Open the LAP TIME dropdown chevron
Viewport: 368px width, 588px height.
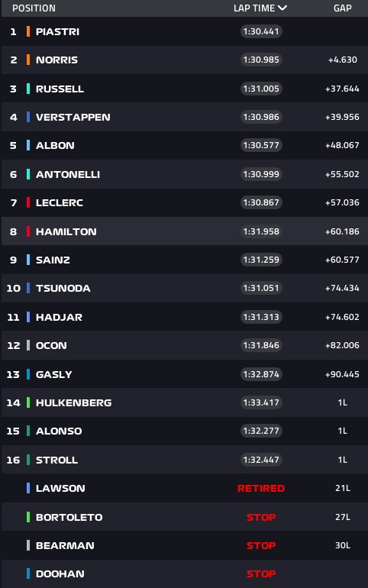point(282,8)
